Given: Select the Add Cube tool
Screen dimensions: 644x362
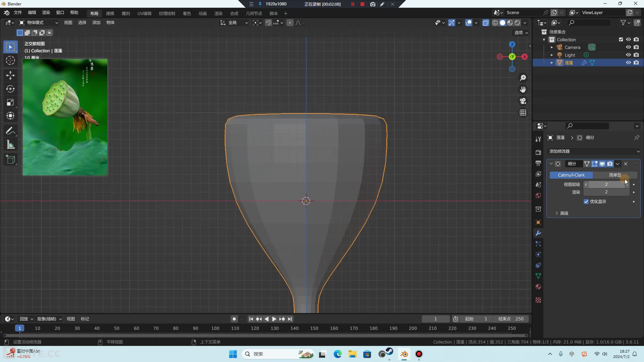Looking at the screenshot, I should pyautogui.click(x=10, y=159).
